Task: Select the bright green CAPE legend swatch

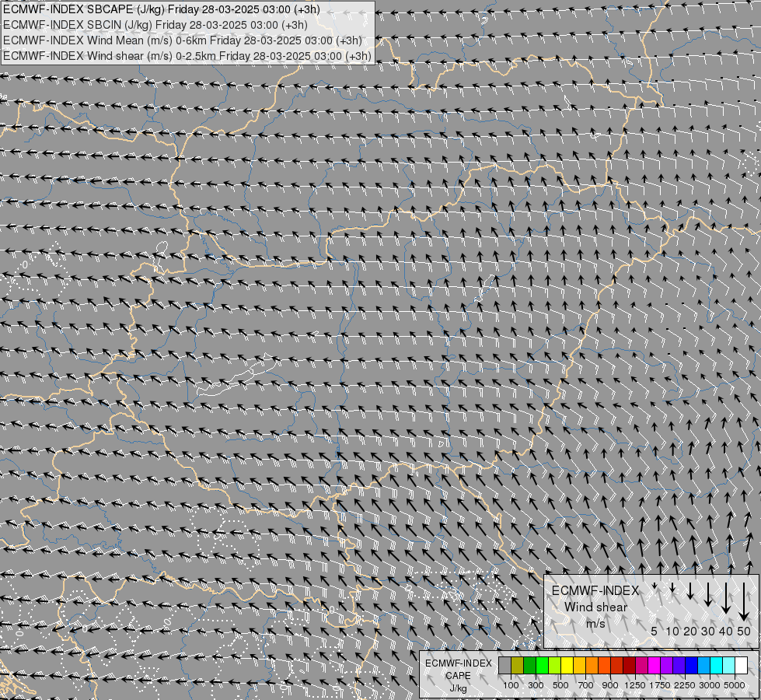Action: tap(543, 666)
